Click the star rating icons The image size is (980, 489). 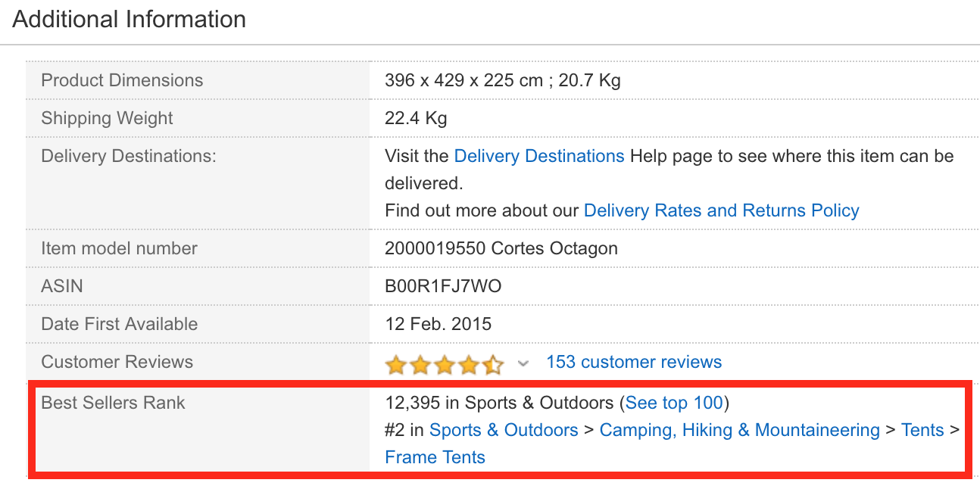tap(444, 365)
